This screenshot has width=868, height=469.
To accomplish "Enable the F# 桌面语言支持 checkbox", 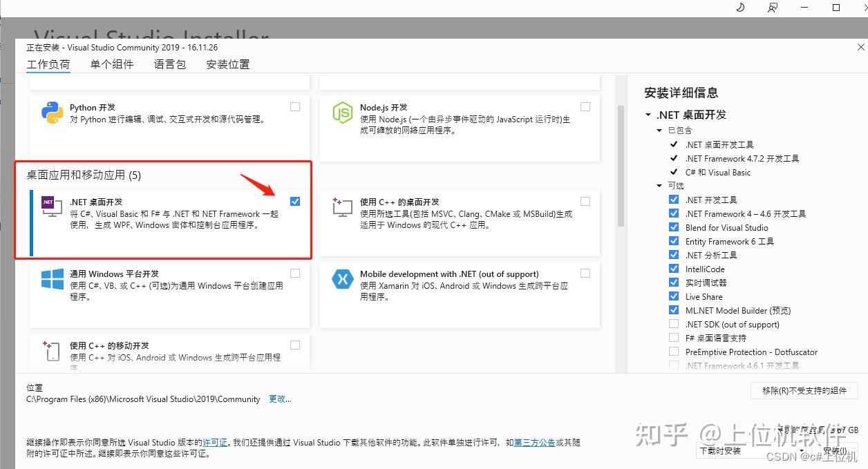I will pos(674,338).
